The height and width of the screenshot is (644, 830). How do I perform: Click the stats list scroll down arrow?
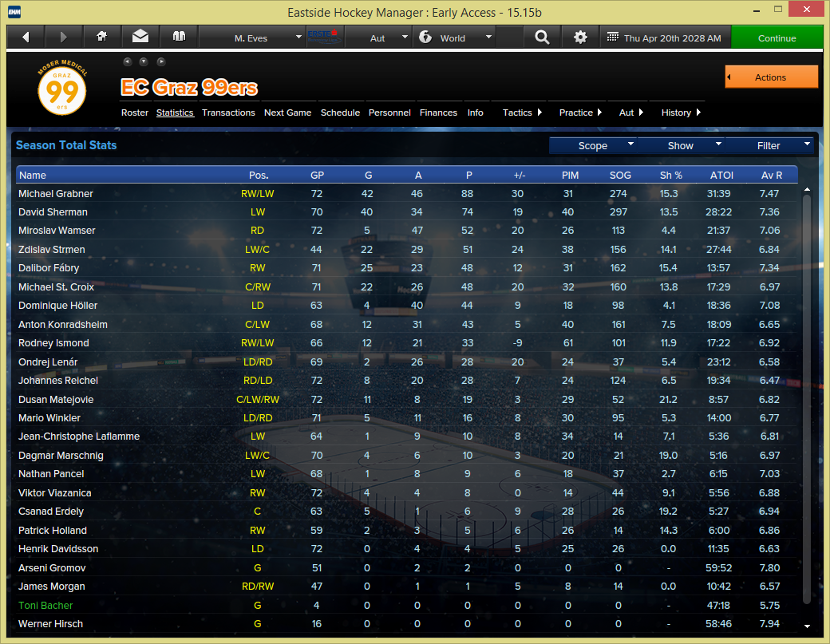click(807, 626)
